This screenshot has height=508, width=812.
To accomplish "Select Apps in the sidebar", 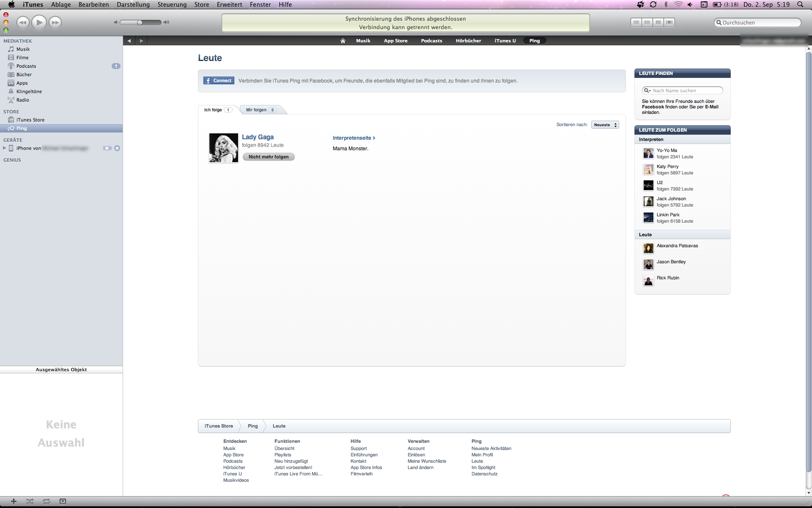I will (61, 83).
